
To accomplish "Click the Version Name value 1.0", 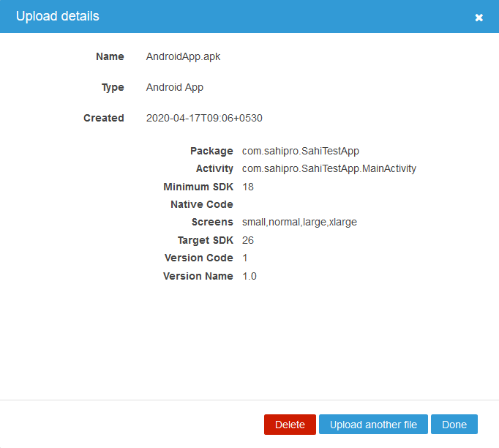I will (x=249, y=277).
